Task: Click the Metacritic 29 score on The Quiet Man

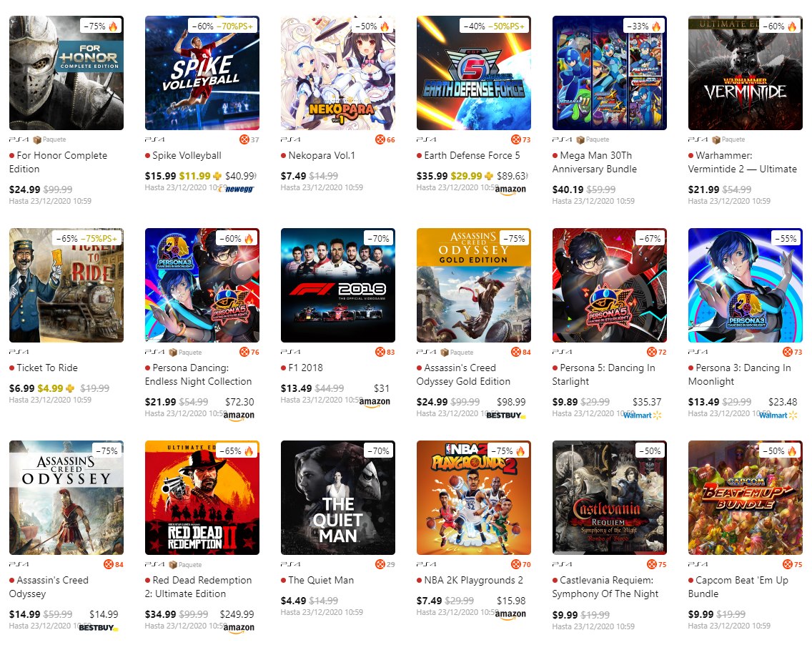Action: coord(385,564)
